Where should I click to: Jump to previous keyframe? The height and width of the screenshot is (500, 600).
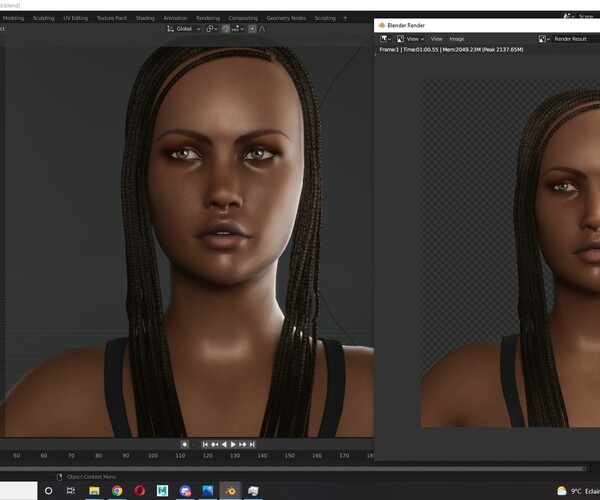214,444
